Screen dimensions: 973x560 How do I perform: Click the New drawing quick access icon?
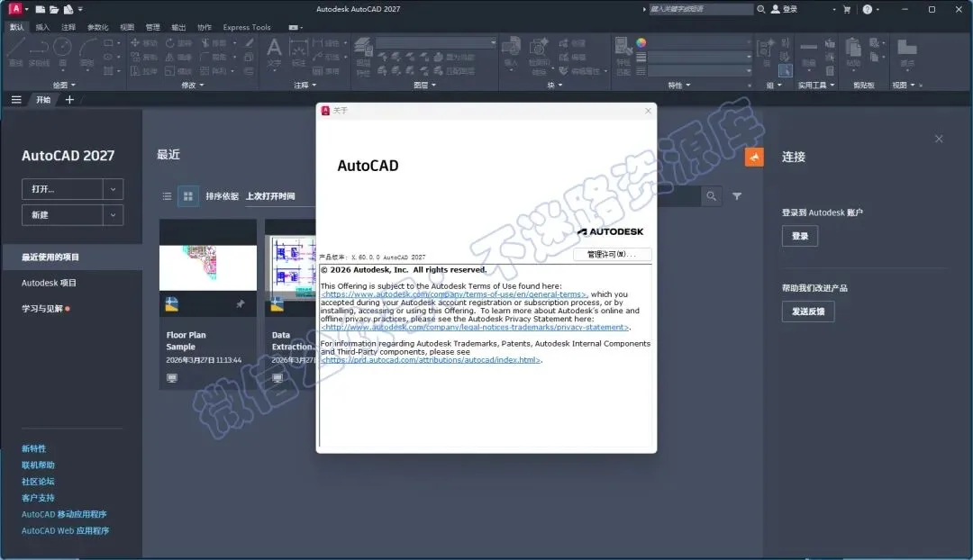[41, 9]
